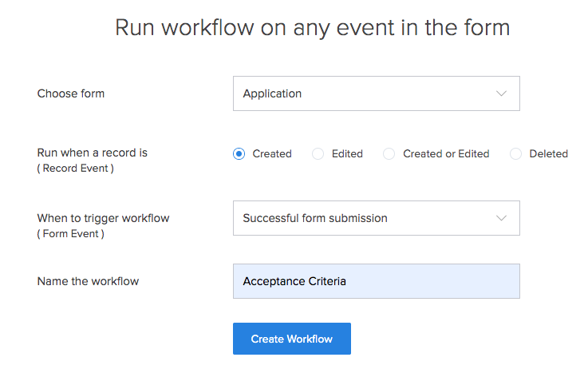
Task: Click the chevron arrow in Application dropdown
Action: 501,93
